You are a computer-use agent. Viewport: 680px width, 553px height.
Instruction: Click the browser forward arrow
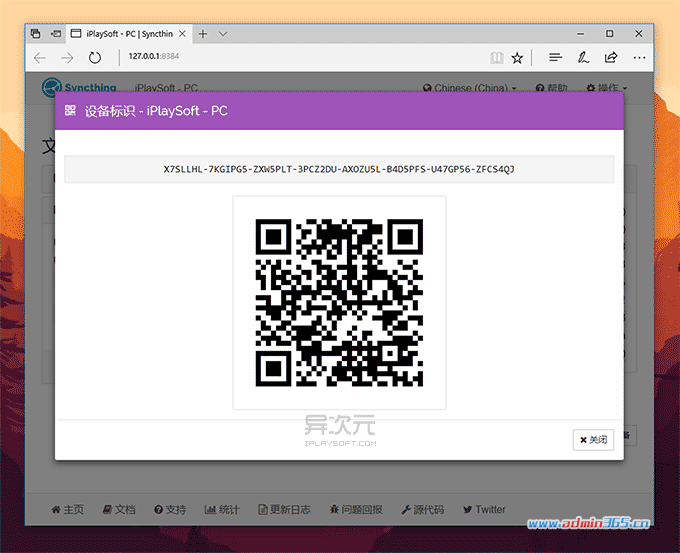67,58
